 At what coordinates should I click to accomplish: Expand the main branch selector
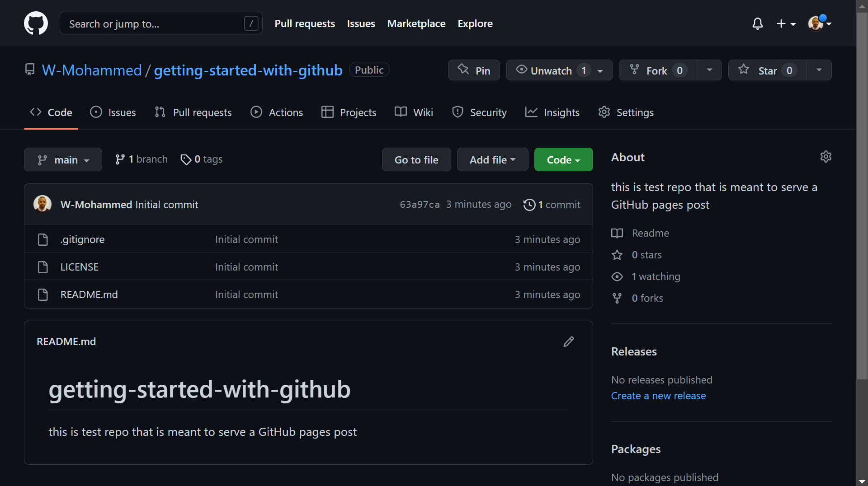63,159
